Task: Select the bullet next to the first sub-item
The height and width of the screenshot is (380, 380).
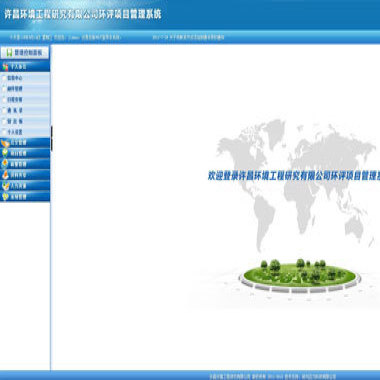Action: click(x=4, y=78)
